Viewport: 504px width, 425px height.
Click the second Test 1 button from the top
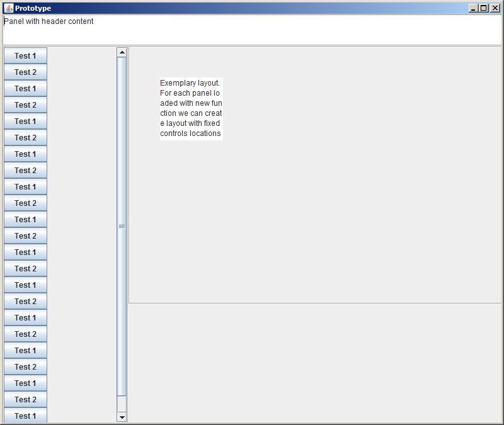tap(25, 88)
